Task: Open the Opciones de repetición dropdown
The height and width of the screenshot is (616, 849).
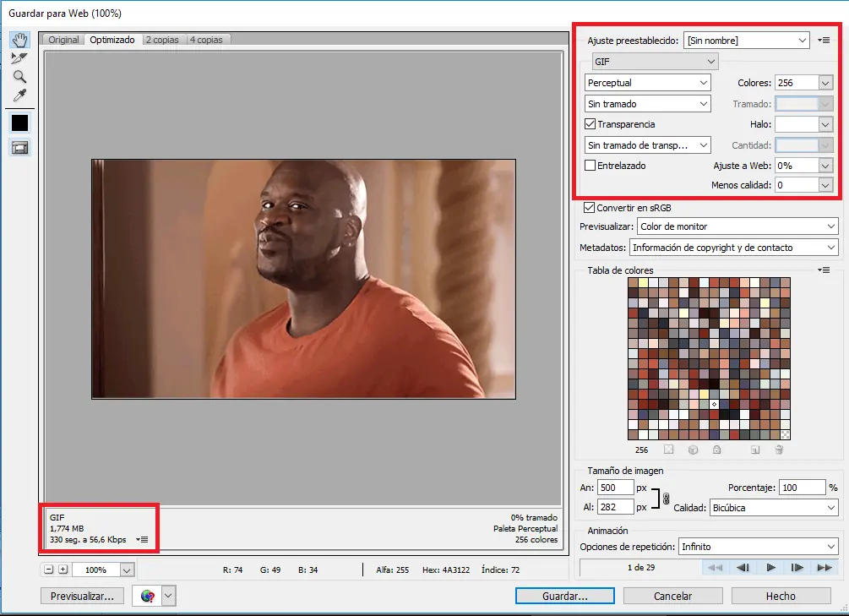Action: (x=758, y=548)
